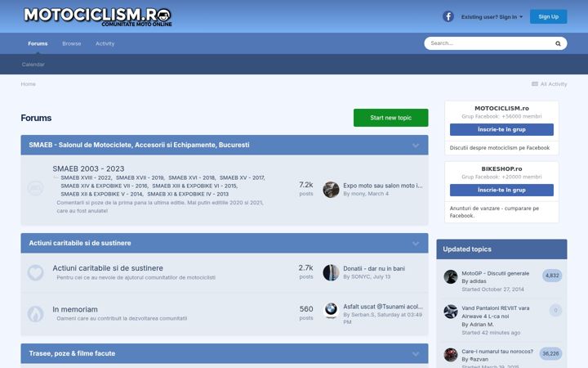Collapse the Trasee, poze & filme facute category
Screen dimensions: 588x368
point(416,354)
